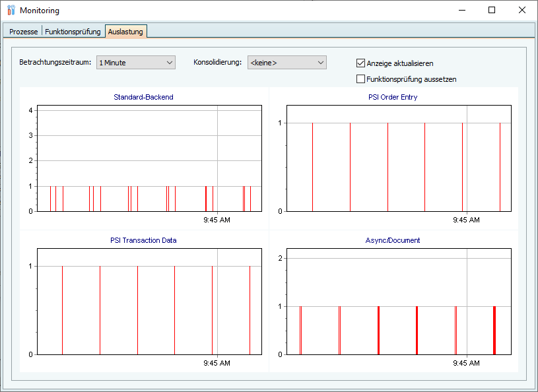This screenshot has width=538, height=392.
Task: Click the Standard-Backend chart title
Action: coord(144,97)
